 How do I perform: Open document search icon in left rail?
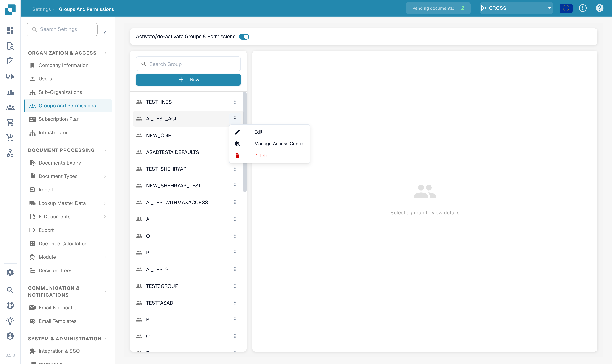point(10,46)
